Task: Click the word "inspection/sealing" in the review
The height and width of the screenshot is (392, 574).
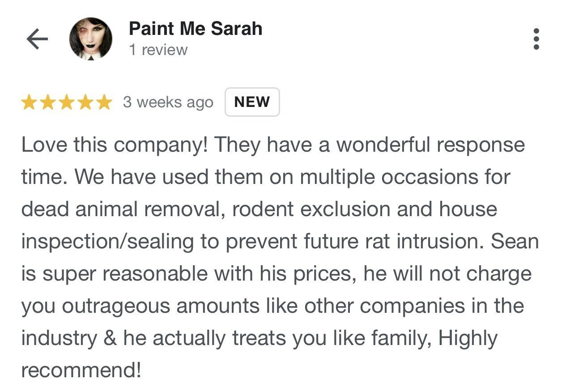Action: pyautogui.click(x=107, y=243)
